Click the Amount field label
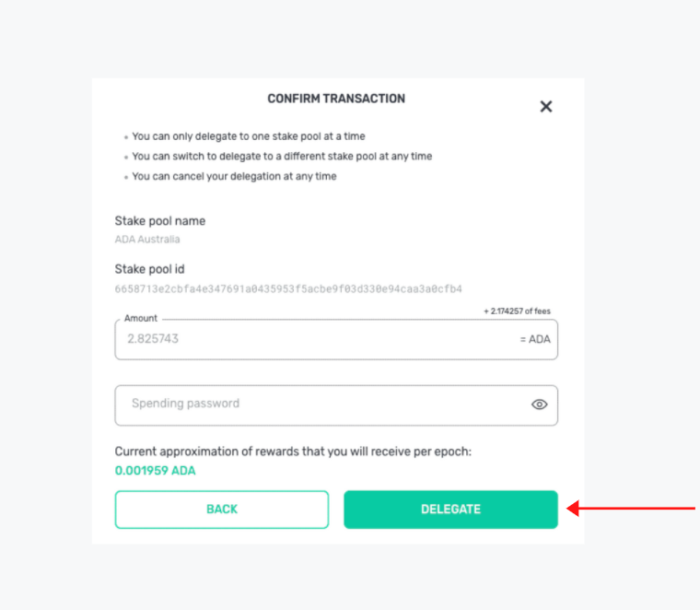The image size is (700, 610). tap(141, 319)
